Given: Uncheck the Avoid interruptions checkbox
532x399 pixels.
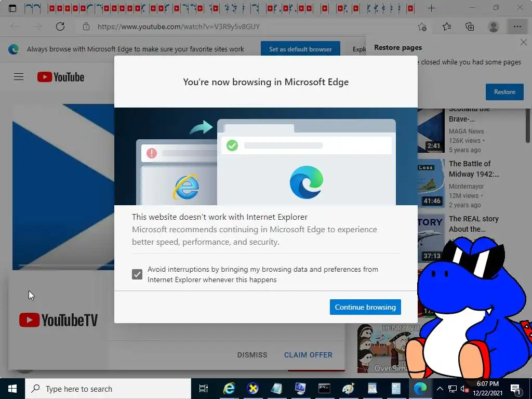Looking at the screenshot, I should click(137, 274).
